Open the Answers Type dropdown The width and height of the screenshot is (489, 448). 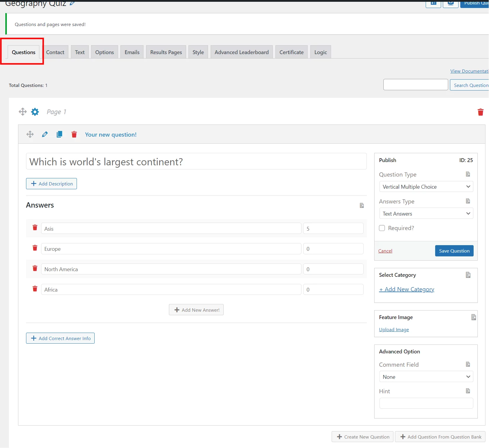426,213
